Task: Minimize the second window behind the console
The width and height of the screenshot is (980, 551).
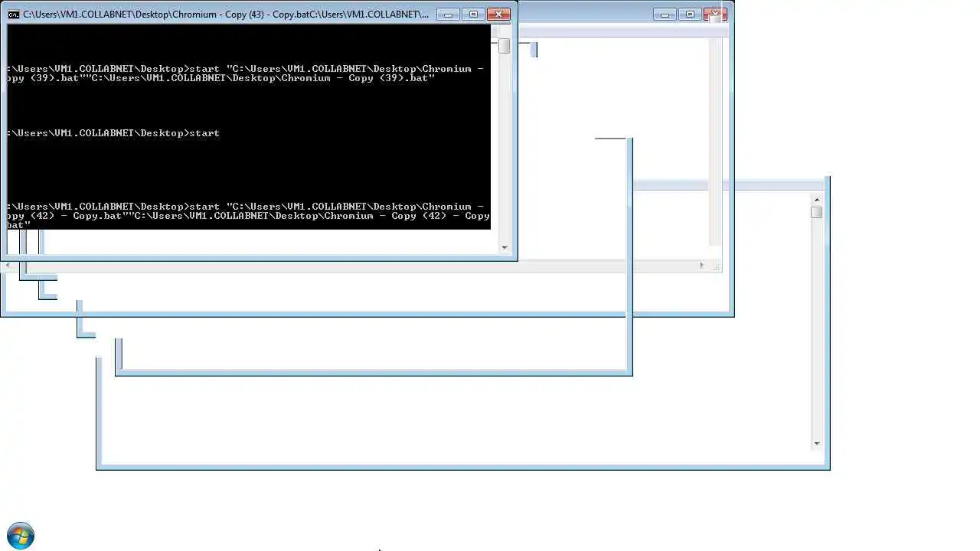Action: click(665, 15)
